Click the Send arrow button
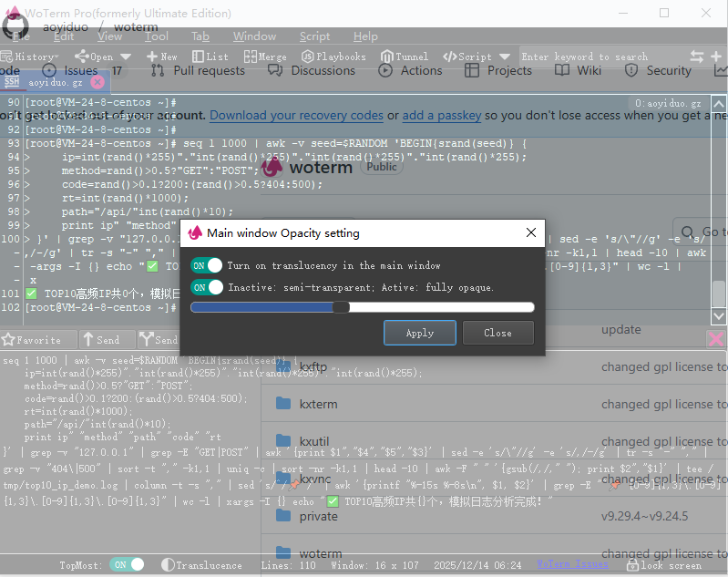Screen dimensions: 728x577 (108, 340)
